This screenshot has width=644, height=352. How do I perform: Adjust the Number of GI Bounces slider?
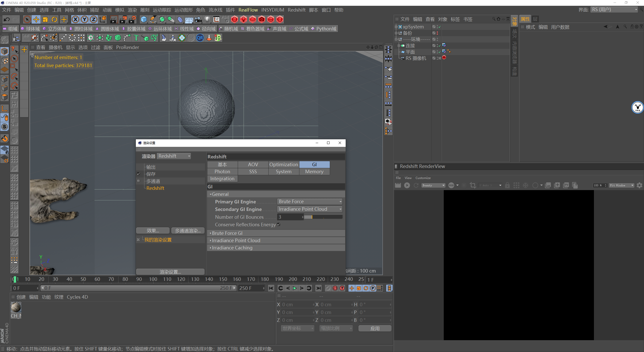coord(323,217)
